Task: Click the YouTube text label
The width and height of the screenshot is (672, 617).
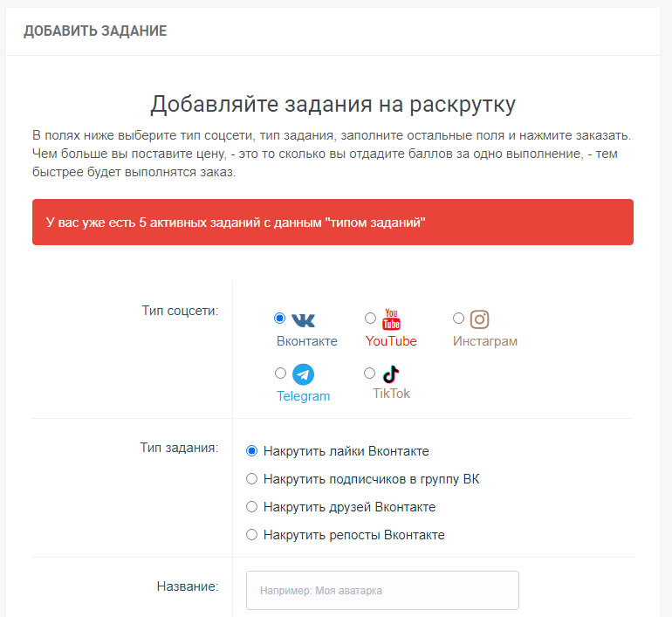Action: pos(391,341)
